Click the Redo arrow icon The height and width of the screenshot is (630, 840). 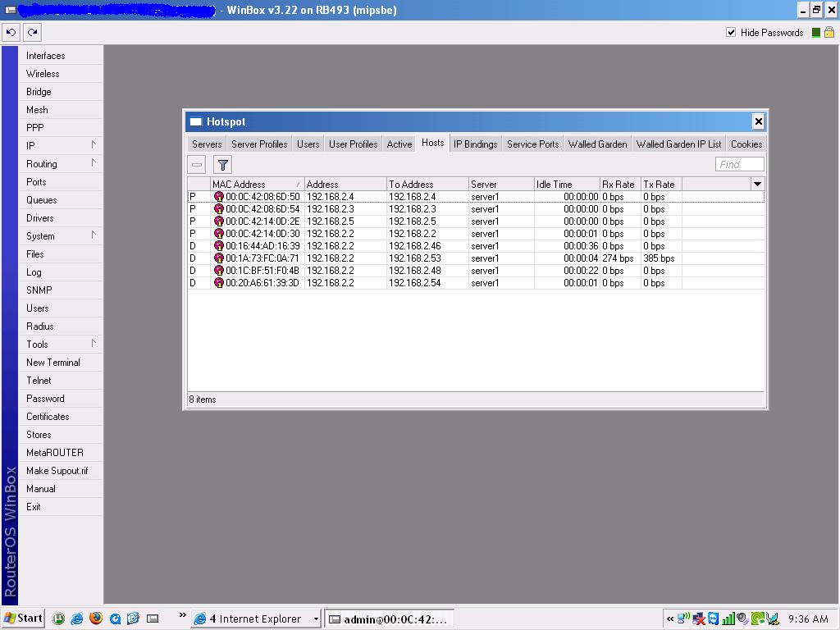[x=30, y=32]
